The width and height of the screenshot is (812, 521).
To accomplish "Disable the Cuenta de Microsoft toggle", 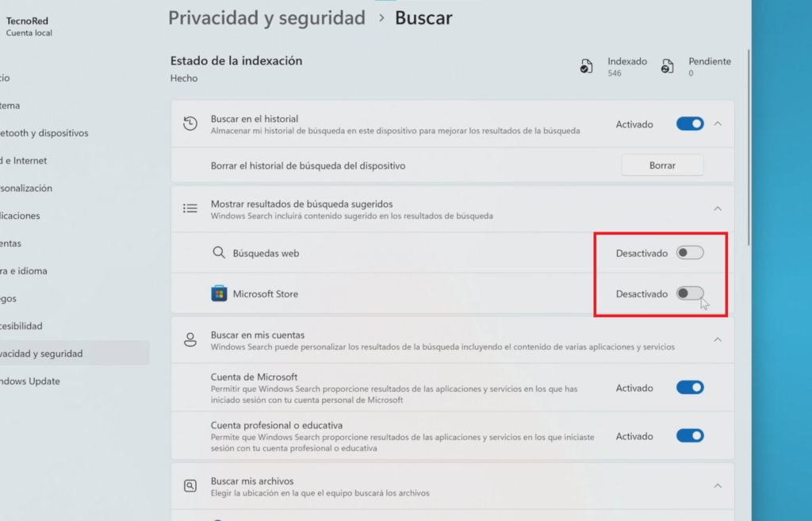I will tap(690, 388).
